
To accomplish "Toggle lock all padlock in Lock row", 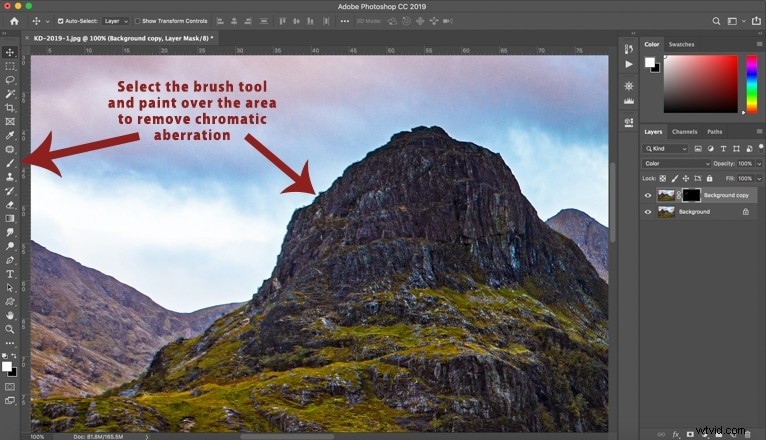I will [x=709, y=179].
